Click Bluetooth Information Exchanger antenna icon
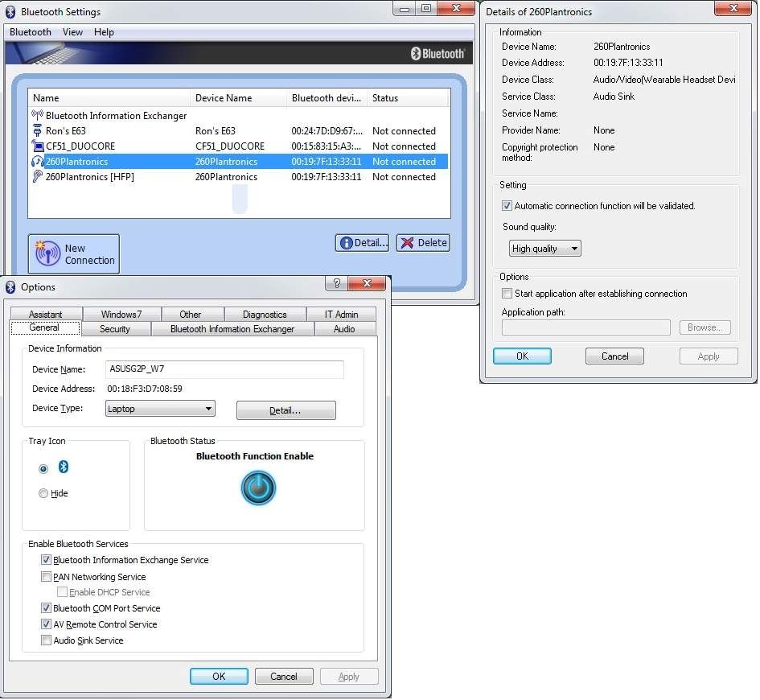The height and width of the screenshot is (700, 760). 37,115
